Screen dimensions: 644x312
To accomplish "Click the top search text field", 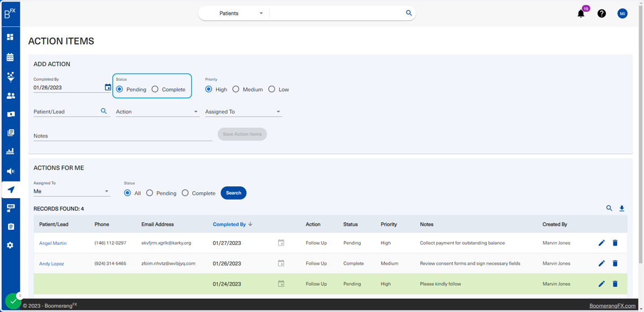I will click(x=337, y=13).
